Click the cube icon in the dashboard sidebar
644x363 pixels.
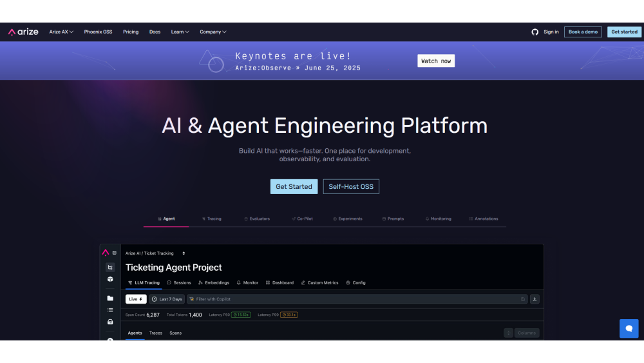tap(110, 279)
